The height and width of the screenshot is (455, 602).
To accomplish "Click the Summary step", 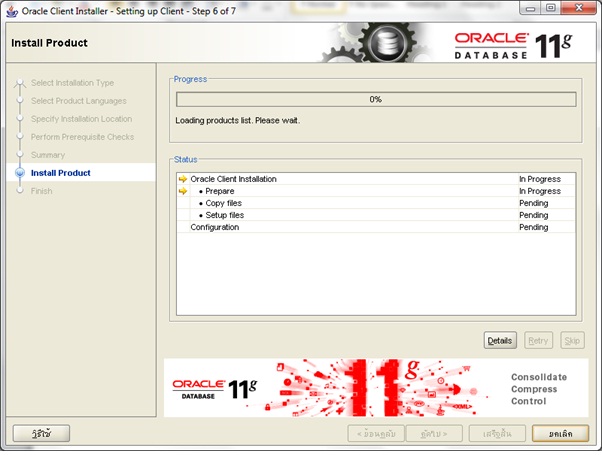I will tap(48, 155).
